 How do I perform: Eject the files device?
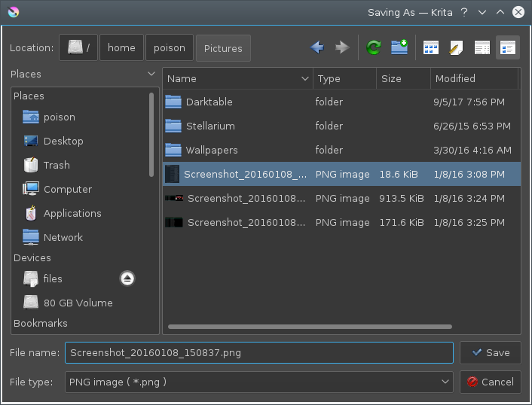[127, 279]
